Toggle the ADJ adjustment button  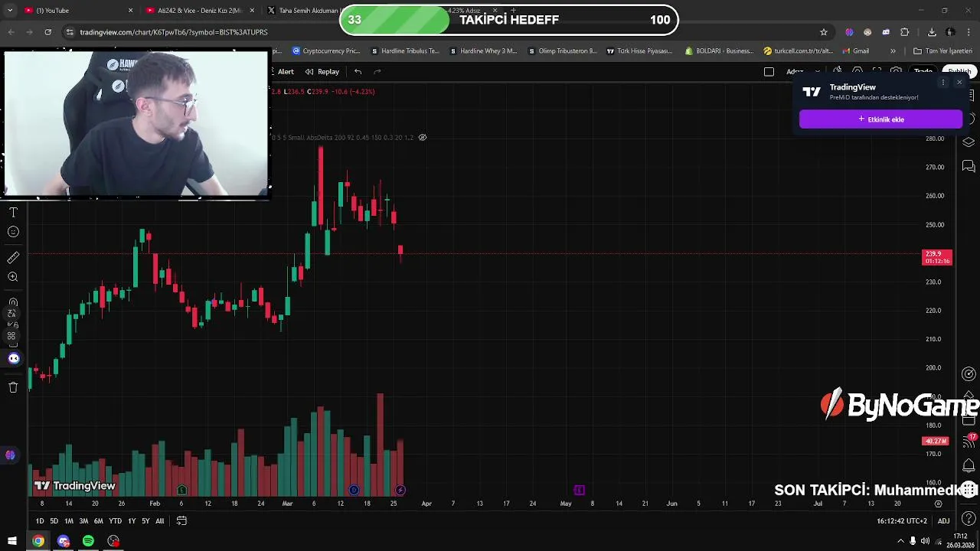(x=943, y=520)
